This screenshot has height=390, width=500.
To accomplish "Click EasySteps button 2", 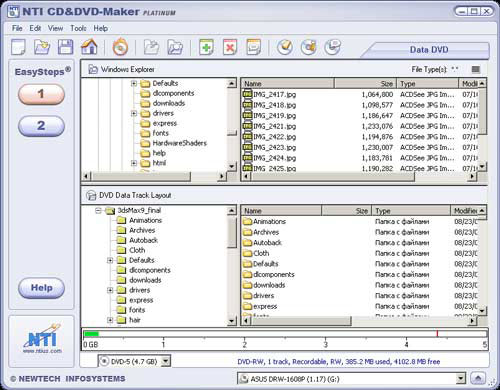I will point(41,126).
